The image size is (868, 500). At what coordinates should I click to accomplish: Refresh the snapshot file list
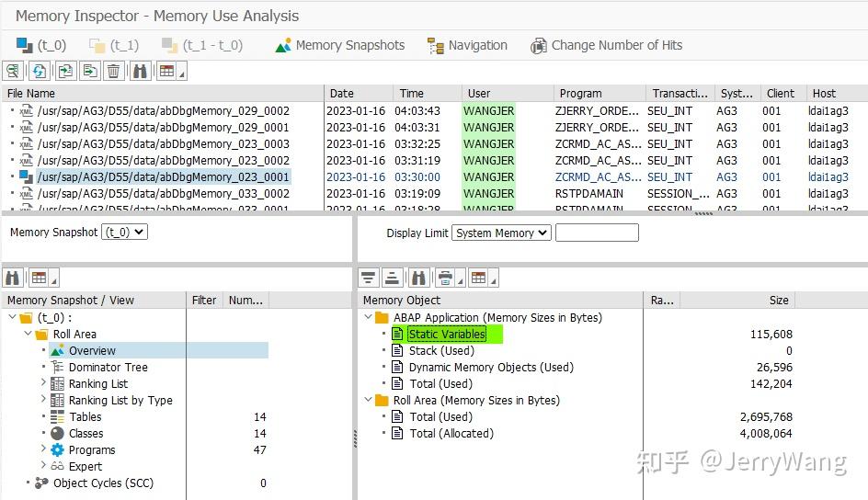point(39,71)
